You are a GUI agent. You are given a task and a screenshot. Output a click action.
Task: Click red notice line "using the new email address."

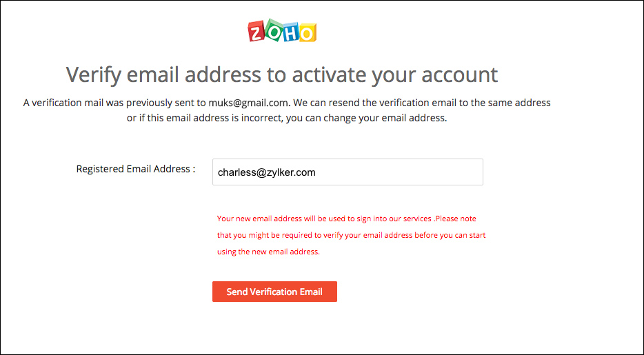pos(268,252)
